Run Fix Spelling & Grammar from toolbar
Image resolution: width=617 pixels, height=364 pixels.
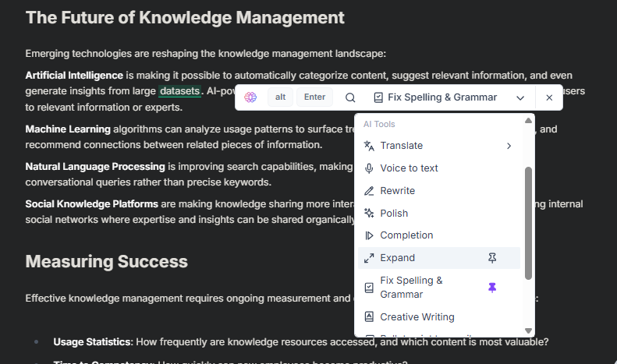435,97
